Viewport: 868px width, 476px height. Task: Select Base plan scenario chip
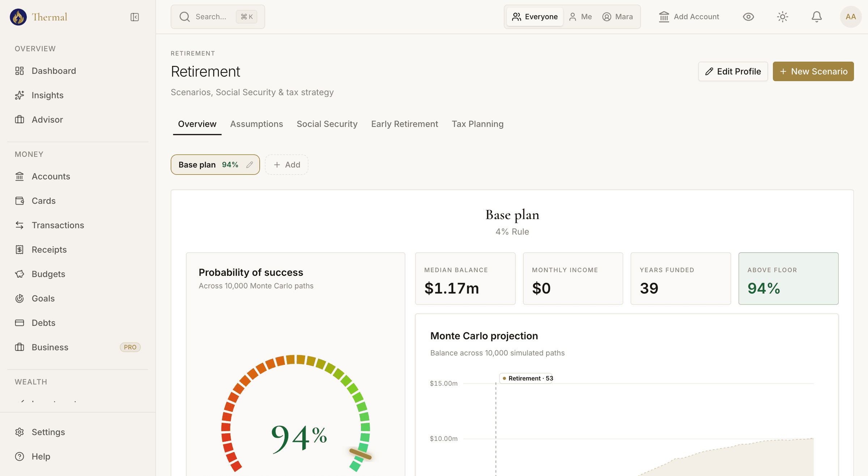(215, 165)
